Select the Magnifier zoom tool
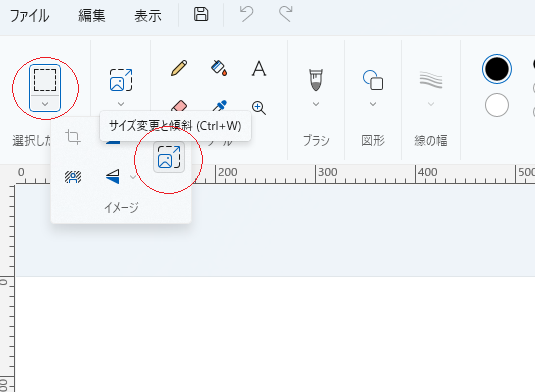 [259, 108]
